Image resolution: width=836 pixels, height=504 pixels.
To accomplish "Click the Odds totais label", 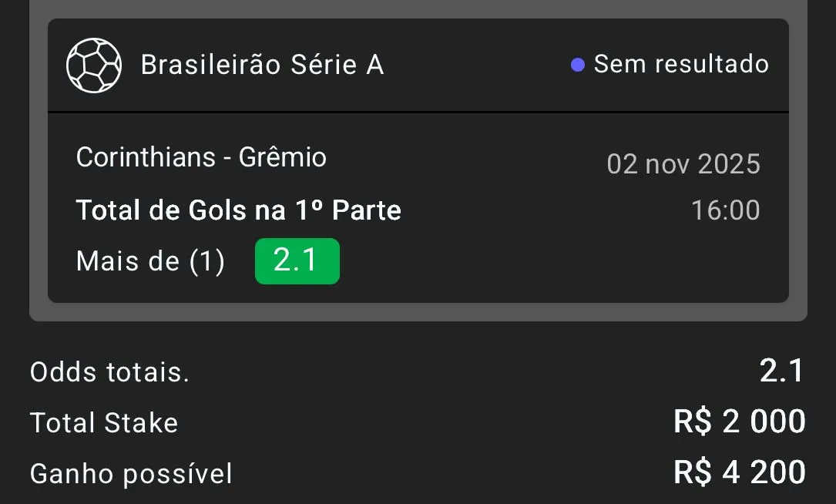I will (x=109, y=373).
